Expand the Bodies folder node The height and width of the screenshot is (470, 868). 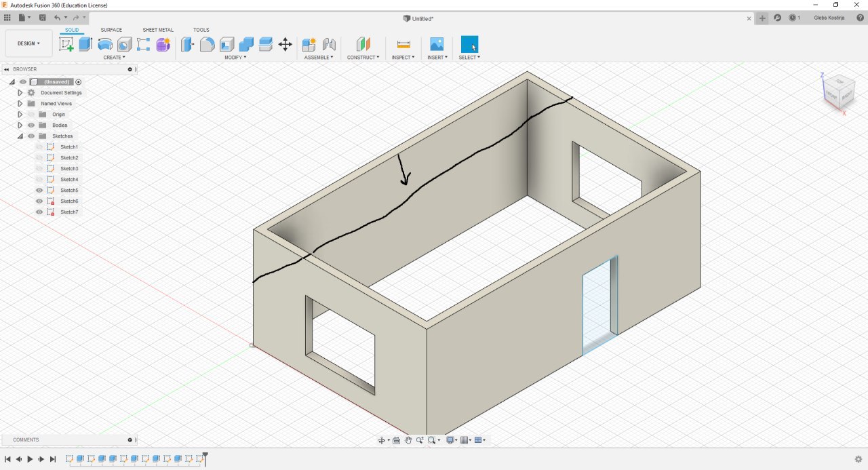pos(20,125)
